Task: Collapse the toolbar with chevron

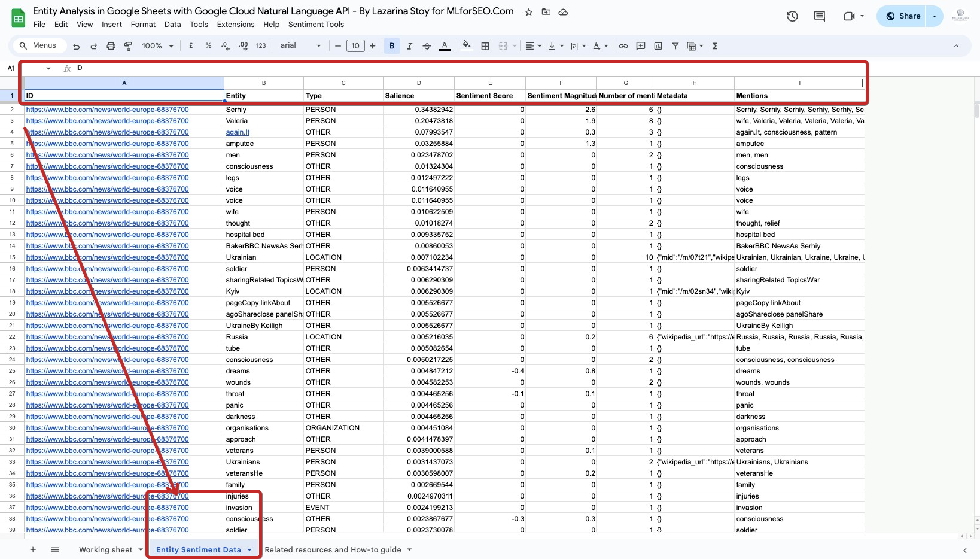Action: pyautogui.click(x=956, y=46)
